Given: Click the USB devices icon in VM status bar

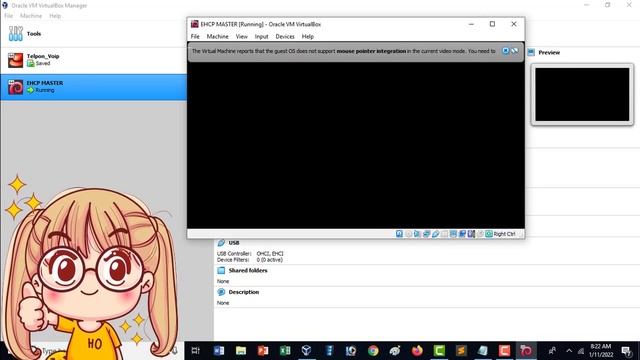Looking at the screenshot, I should point(435,234).
